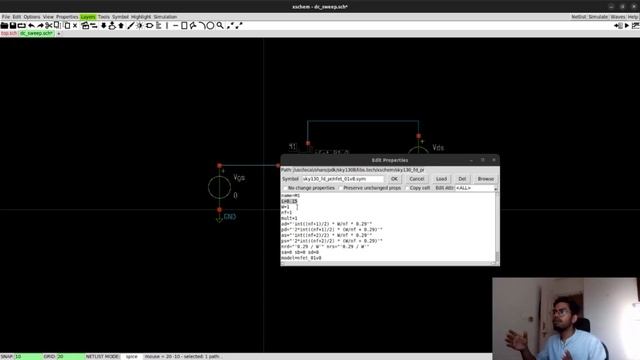
Task: Select the Draw polygon tool icon
Action: [193, 25]
